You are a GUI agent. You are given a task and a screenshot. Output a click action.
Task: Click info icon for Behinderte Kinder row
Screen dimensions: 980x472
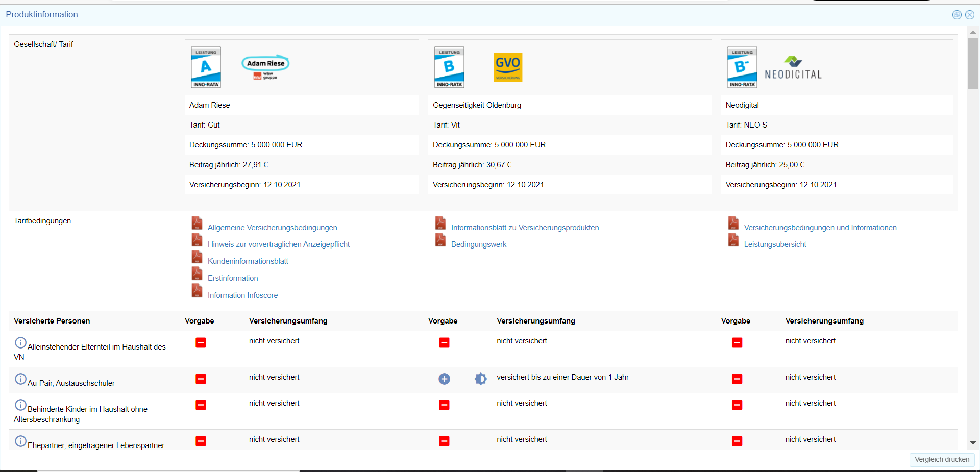coord(20,405)
